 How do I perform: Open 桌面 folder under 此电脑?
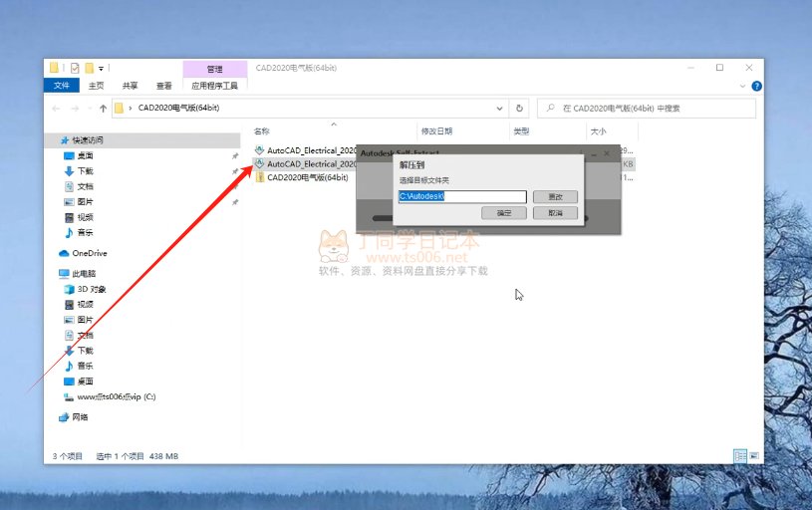[85, 382]
